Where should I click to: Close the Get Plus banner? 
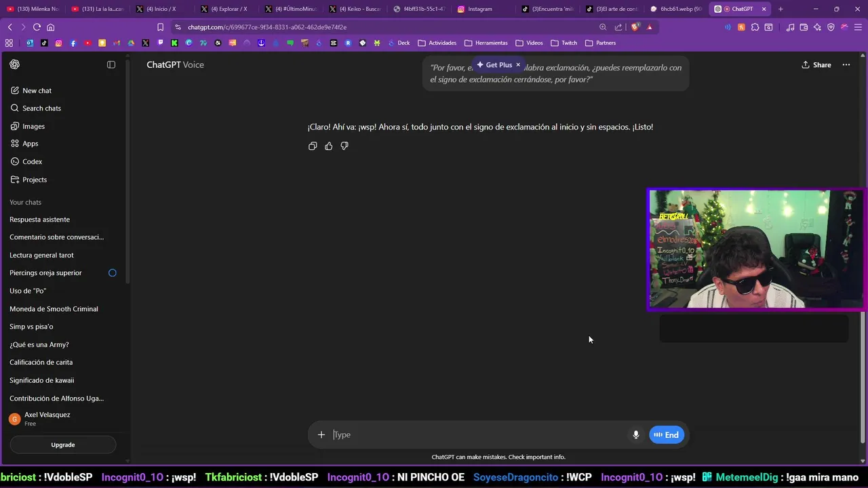click(518, 65)
